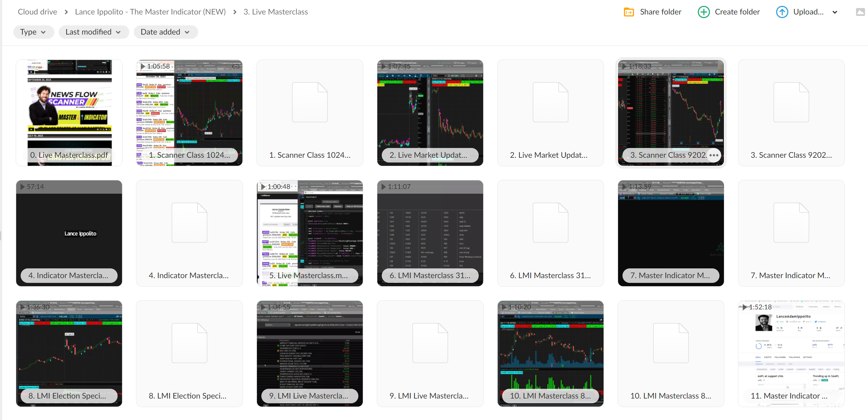The image size is (868, 420).
Task: Click play icon on 1:11:07 video
Action: click(x=383, y=187)
